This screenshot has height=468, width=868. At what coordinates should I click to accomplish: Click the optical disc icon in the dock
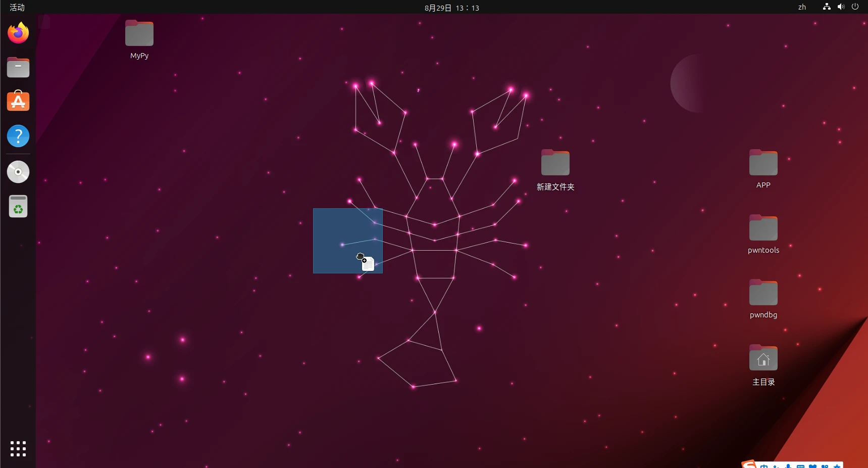18,172
